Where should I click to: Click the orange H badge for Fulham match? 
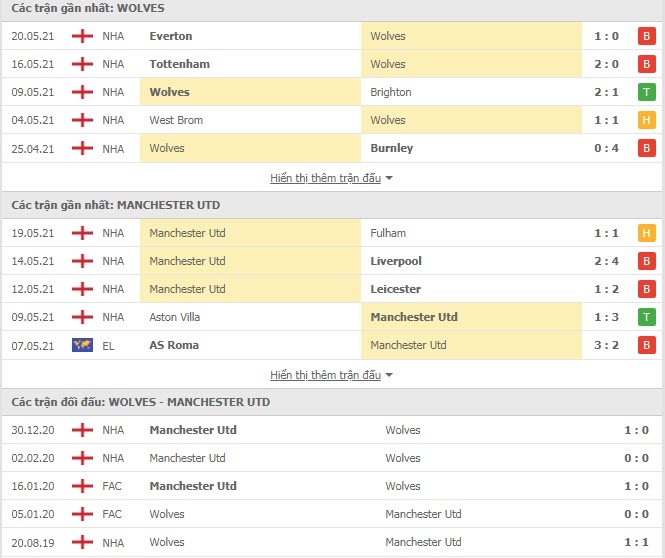pyautogui.click(x=646, y=233)
